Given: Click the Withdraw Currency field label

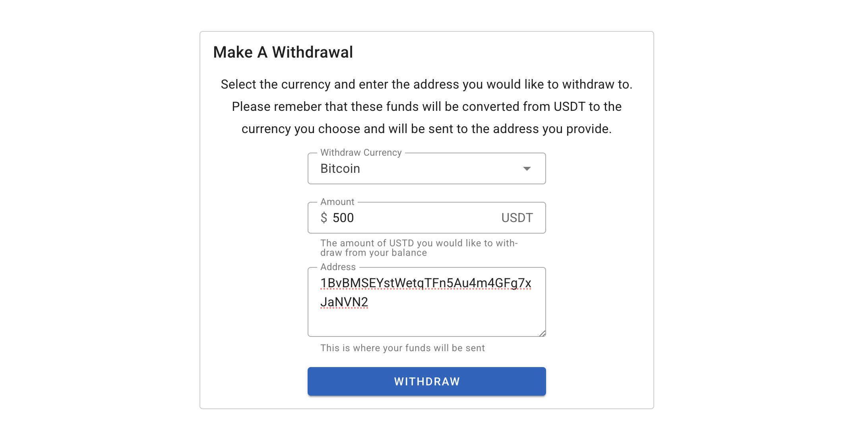Looking at the screenshot, I should pyautogui.click(x=361, y=153).
